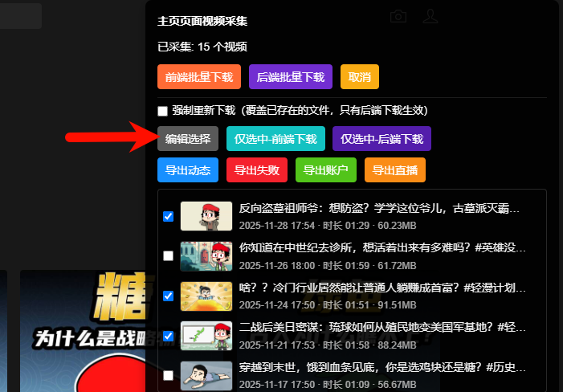This screenshot has width=563, height=392.
Task: Click the user profile icon
Action: tap(430, 16)
